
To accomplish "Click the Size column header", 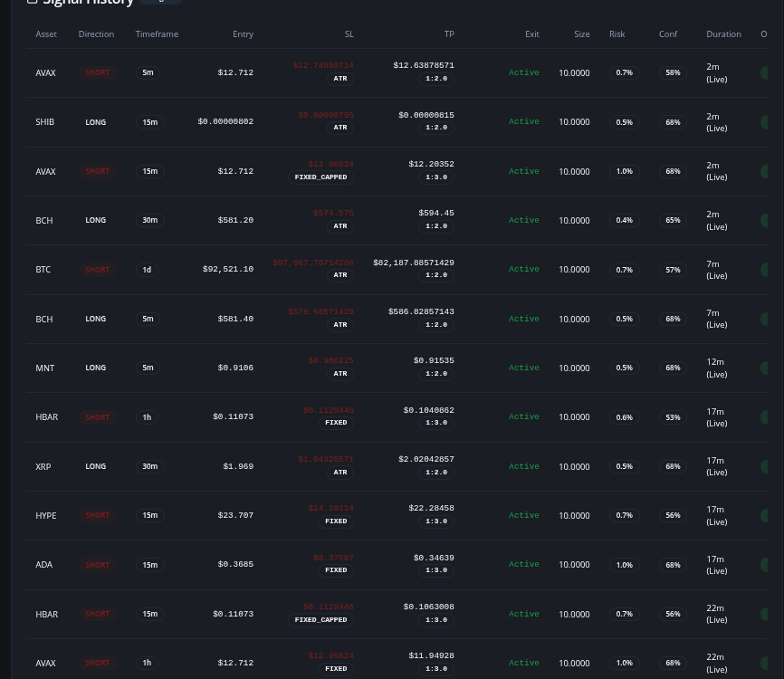I will [581, 34].
